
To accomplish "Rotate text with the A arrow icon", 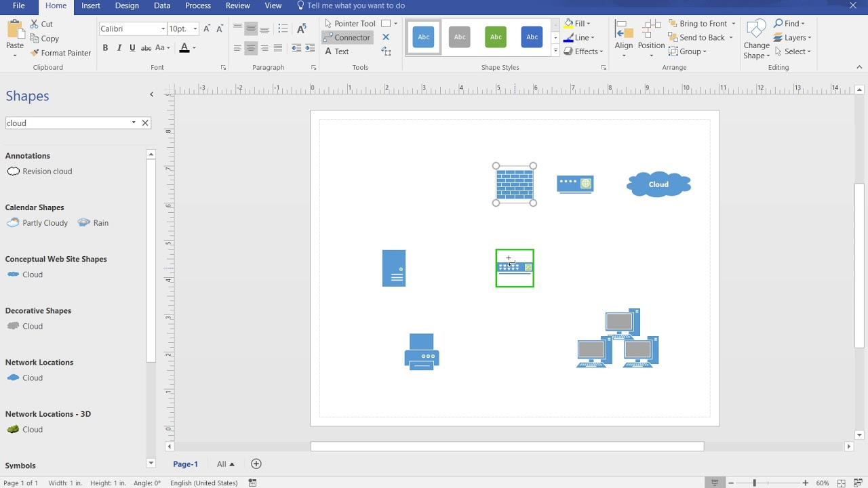I will [302, 28].
